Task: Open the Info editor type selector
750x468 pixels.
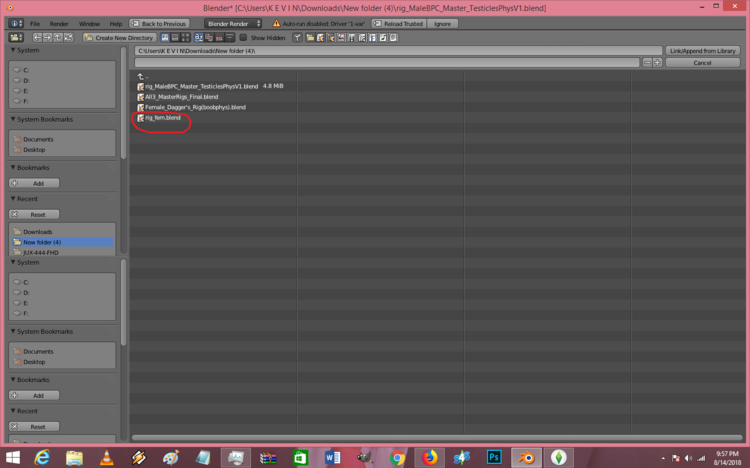Action: 15,23
